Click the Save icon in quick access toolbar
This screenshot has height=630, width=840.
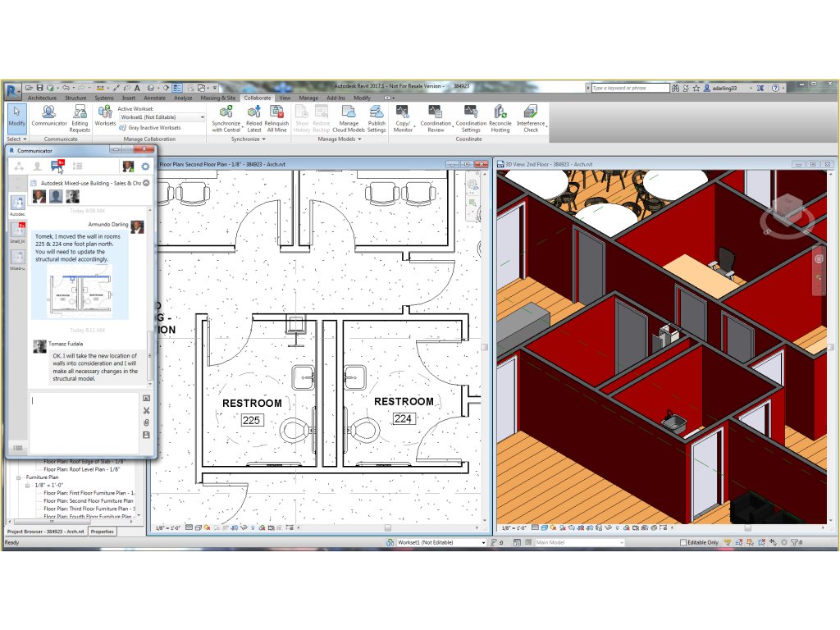pyautogui.click(x=39, y=87)
